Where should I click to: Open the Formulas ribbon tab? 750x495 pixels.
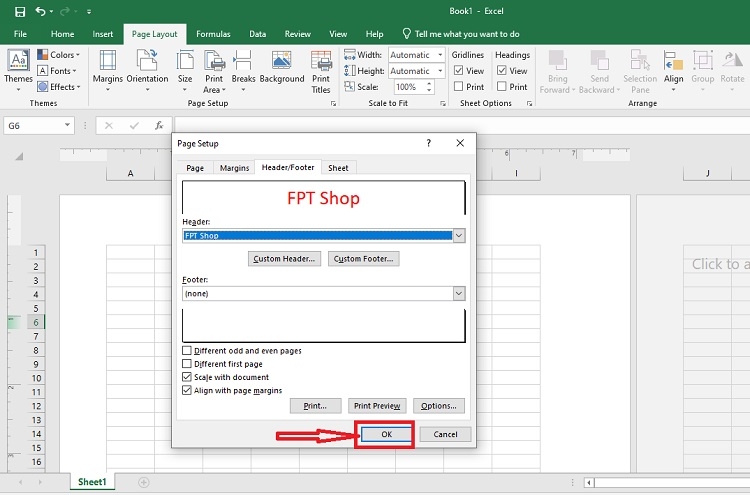pyautogui.click(x=213, y=34)
